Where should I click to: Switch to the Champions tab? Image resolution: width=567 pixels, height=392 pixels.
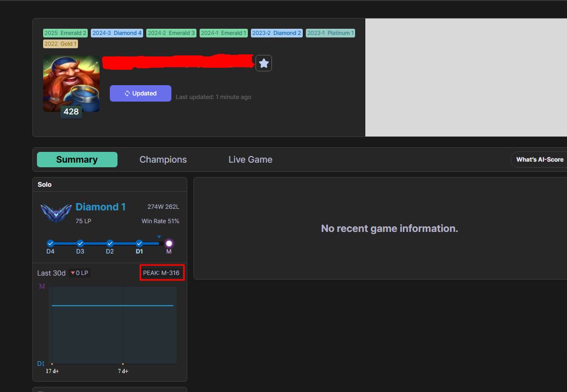[x=163, y=160]
